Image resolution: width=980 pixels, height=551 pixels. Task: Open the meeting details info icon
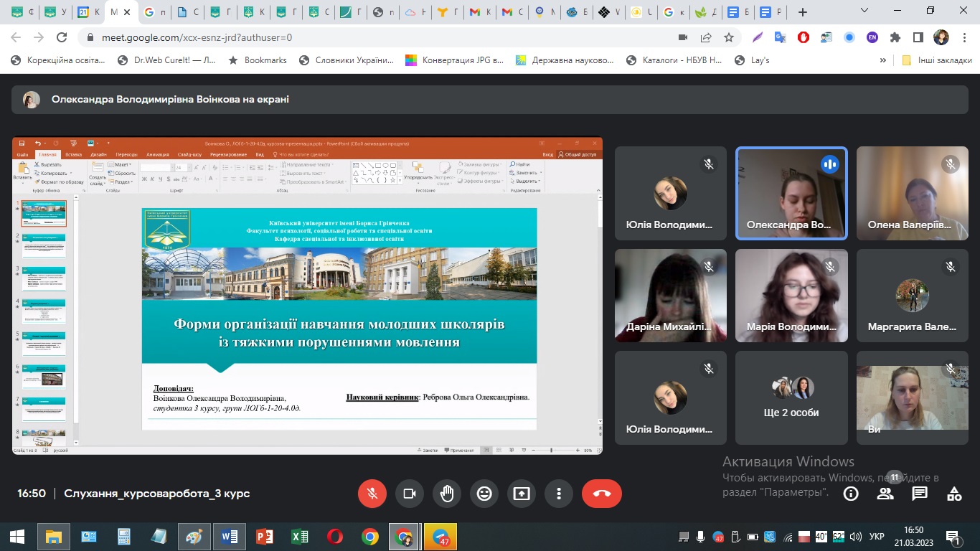point(851,494)
